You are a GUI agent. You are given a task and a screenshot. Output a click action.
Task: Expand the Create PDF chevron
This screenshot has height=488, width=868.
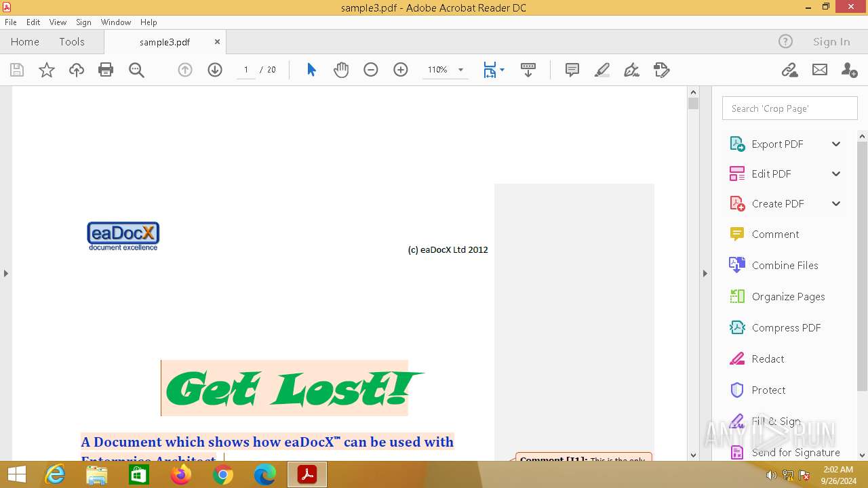836,204
